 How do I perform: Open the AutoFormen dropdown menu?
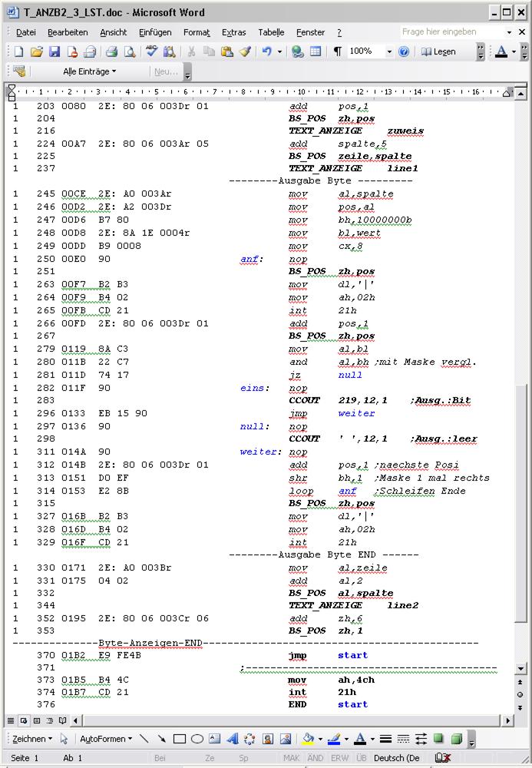click(106, 739)
